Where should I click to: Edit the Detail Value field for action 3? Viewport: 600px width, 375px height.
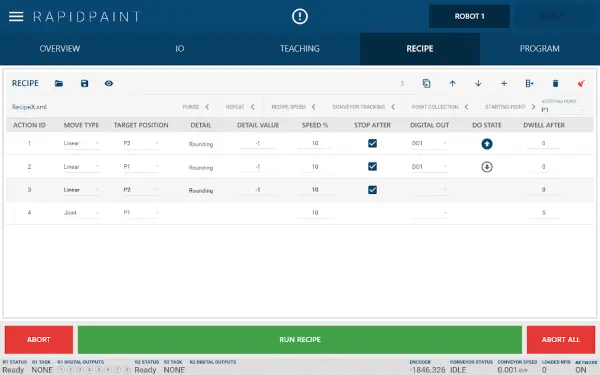point(258,190)
